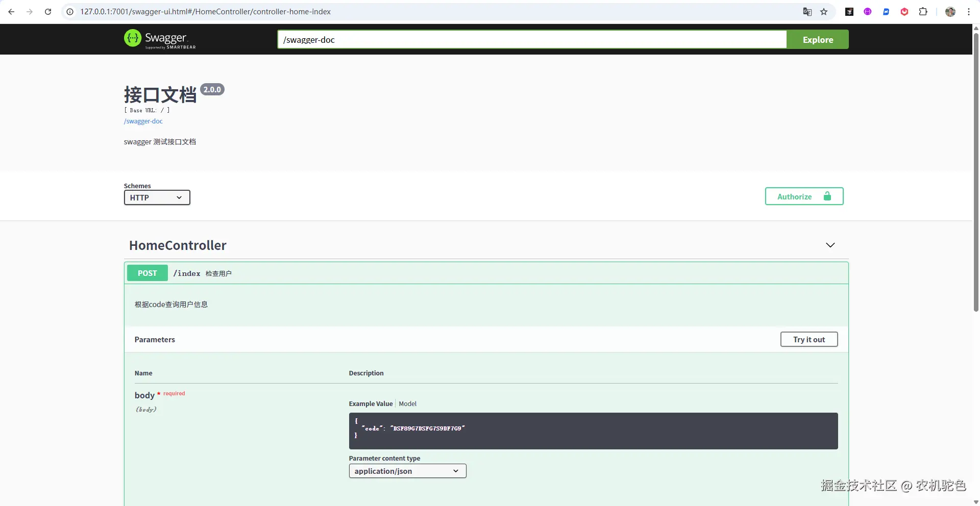Select the Example Value tab
The image size is (980, 506).
[x=371, y=403]
